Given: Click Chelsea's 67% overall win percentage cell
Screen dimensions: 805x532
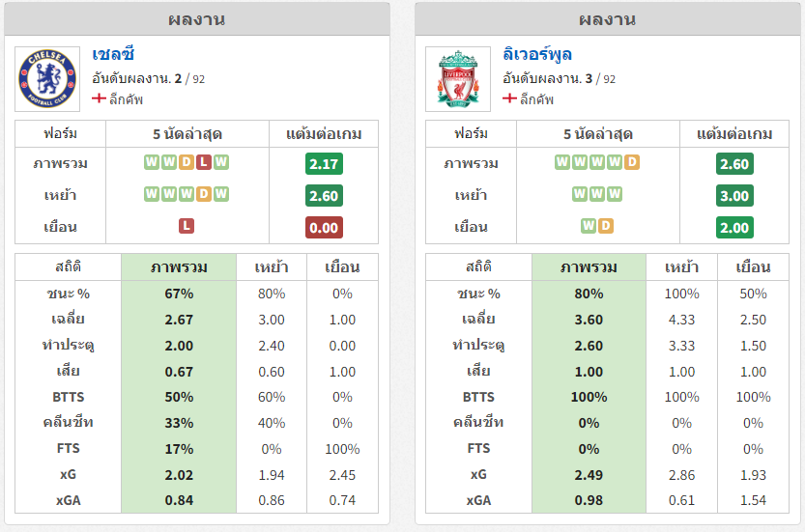Looking at the screenshot, I should pos(179,294).
